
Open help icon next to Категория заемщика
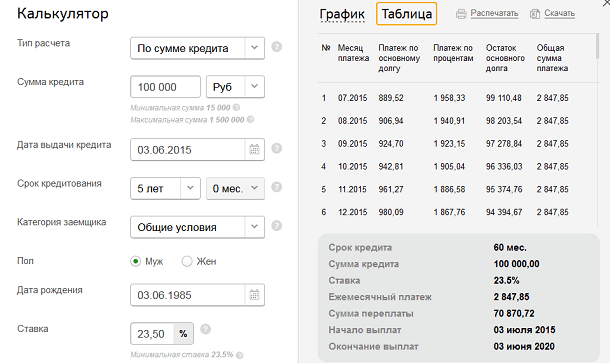click(x=277, y=226)
